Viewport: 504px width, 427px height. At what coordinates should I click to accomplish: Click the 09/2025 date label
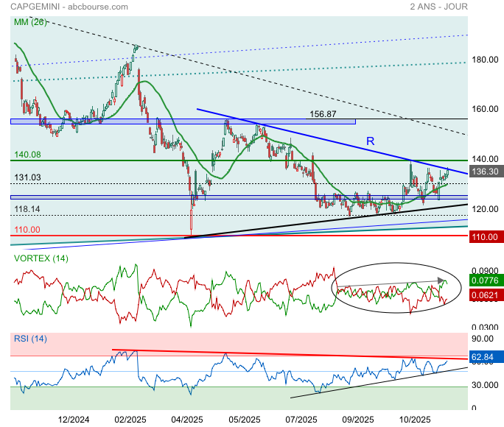click(358, 420)
